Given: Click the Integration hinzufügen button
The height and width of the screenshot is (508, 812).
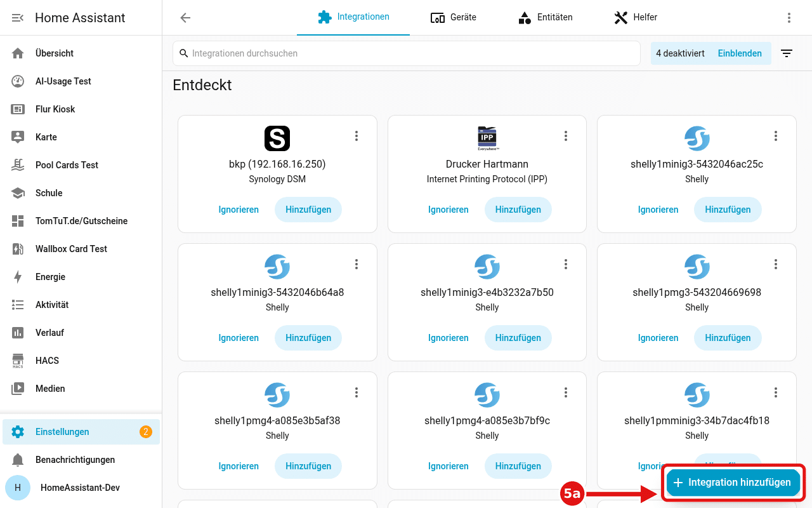Looking at the screenshot, I should 733,483.
